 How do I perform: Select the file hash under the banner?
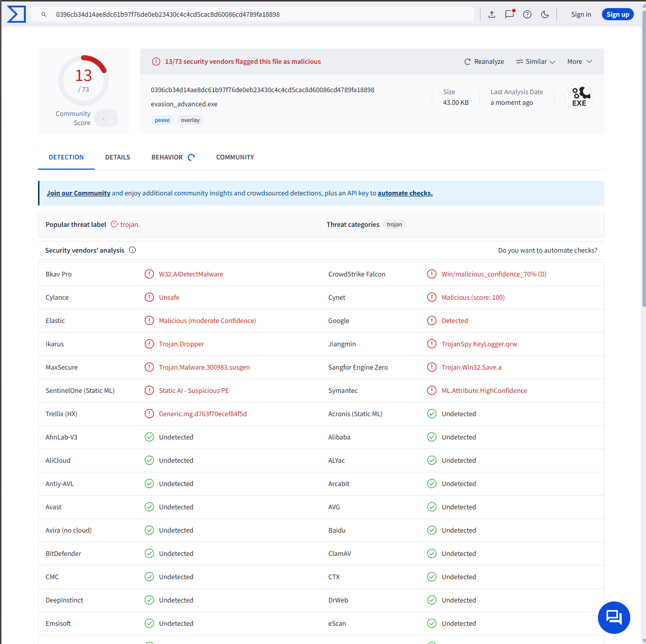[x=262, y=90]
